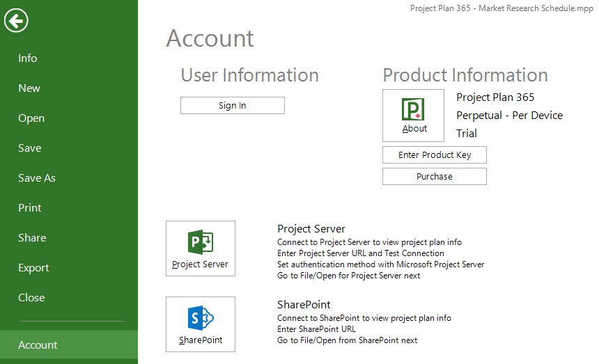Click 'Go to File/Open for Project Server next'
This screenshot has width=599, height=364.
point(349,276)
